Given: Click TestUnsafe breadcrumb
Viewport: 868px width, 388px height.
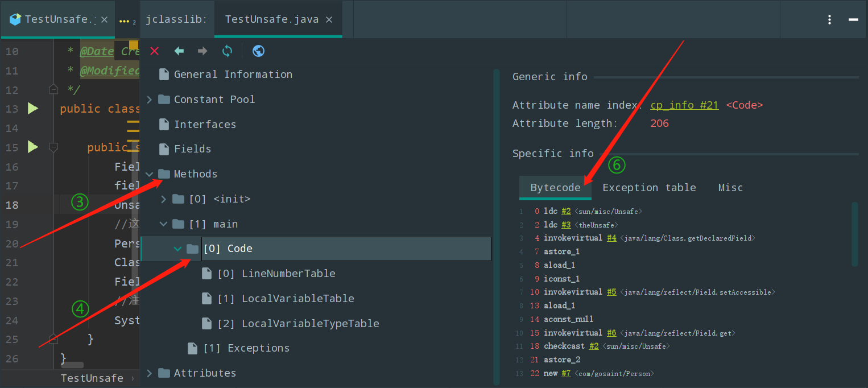Looking at the screenshot, I should [92, 378].
